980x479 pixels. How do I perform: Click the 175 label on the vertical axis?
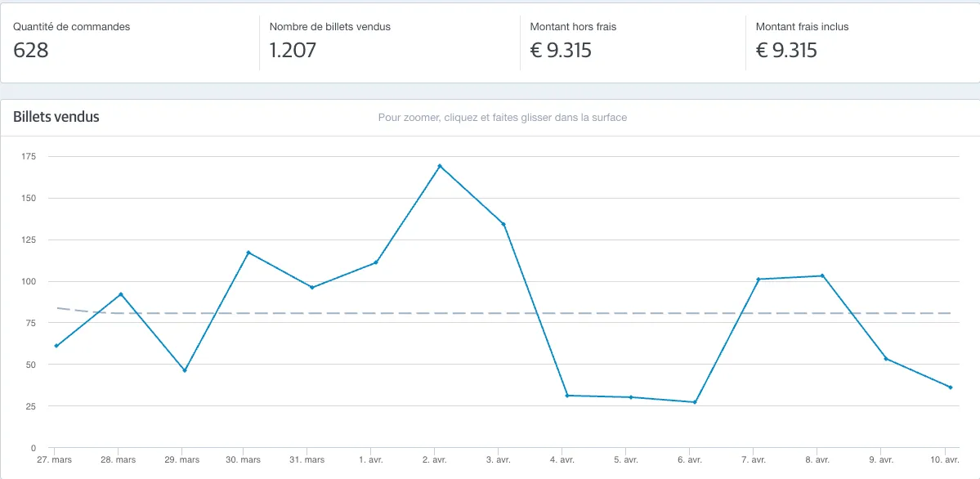[29, 156]
